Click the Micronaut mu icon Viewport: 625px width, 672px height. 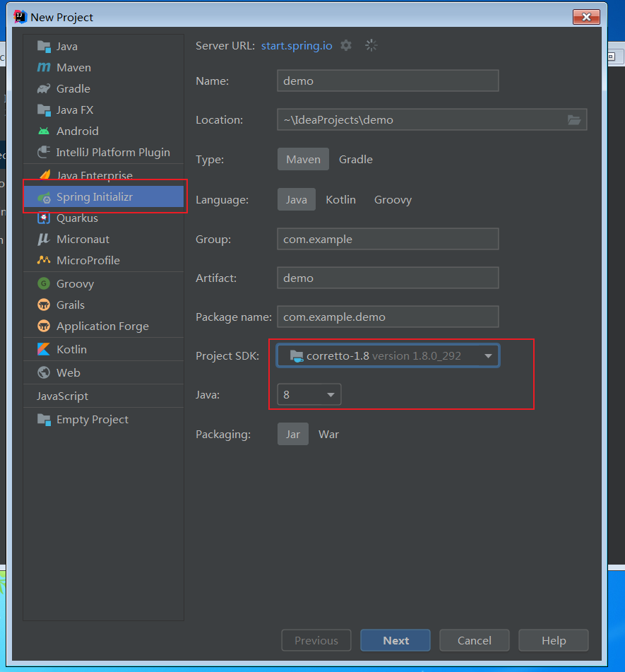44,239
